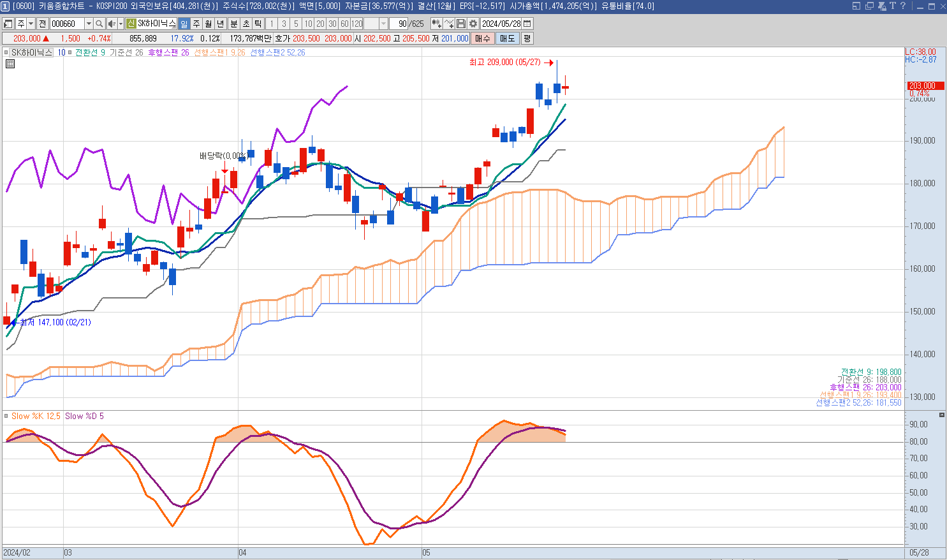Expand the stock code history dropdown
The height and width of the screenshot is (560, 947).
click(89, 24)
